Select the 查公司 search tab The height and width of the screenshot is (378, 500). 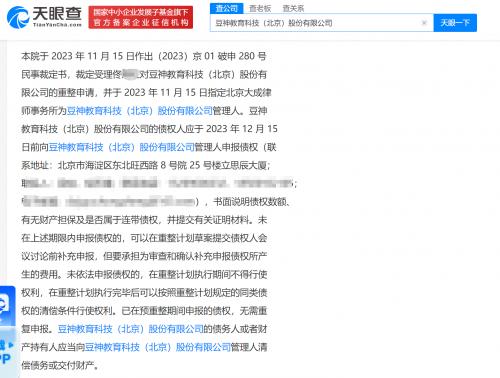click(227, 8)
